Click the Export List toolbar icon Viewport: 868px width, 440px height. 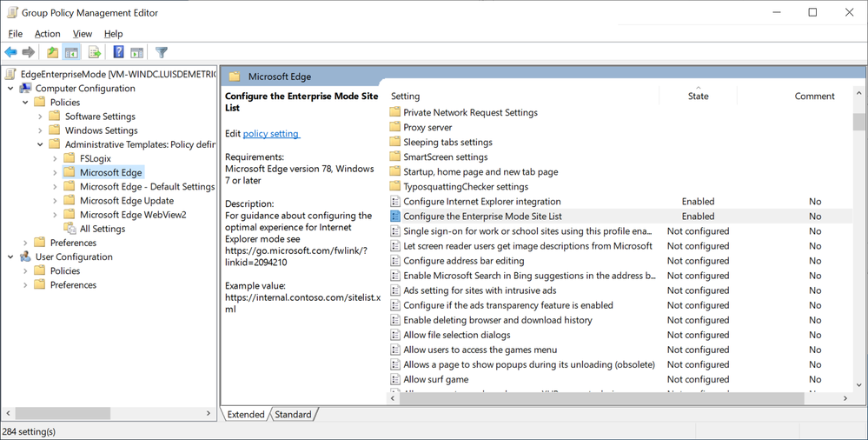(x=95, y=52)
